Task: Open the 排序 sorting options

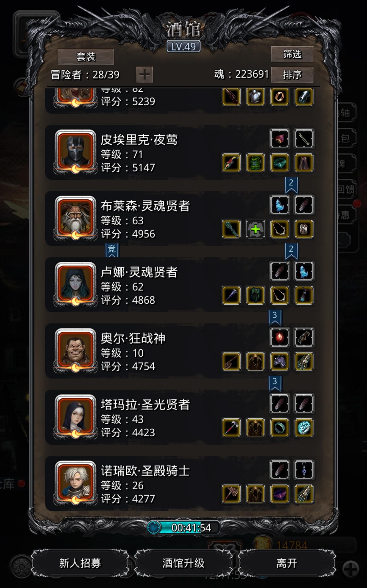Action: click(292, 75)
